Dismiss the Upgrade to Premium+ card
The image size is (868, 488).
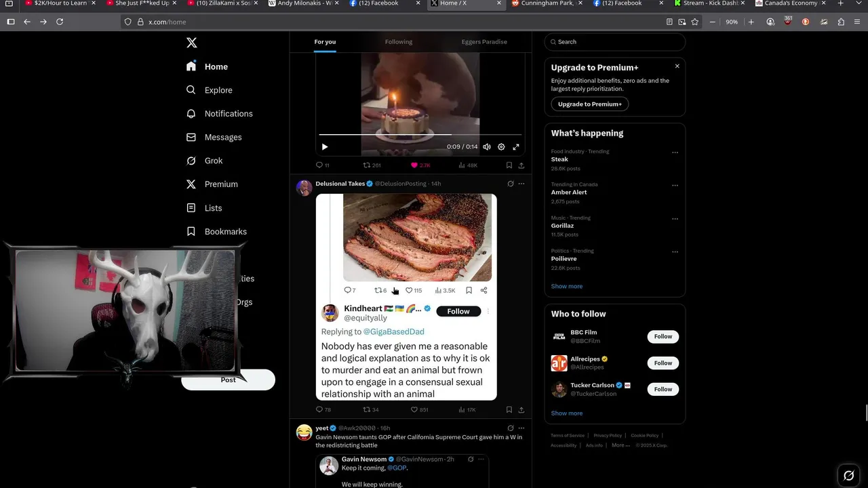tap(677, 66)
